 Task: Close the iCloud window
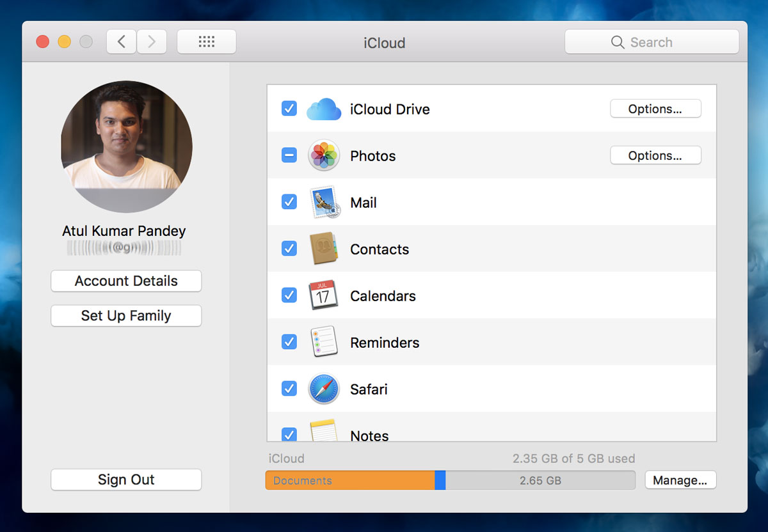pyautogui.click(x=43, y=42)
